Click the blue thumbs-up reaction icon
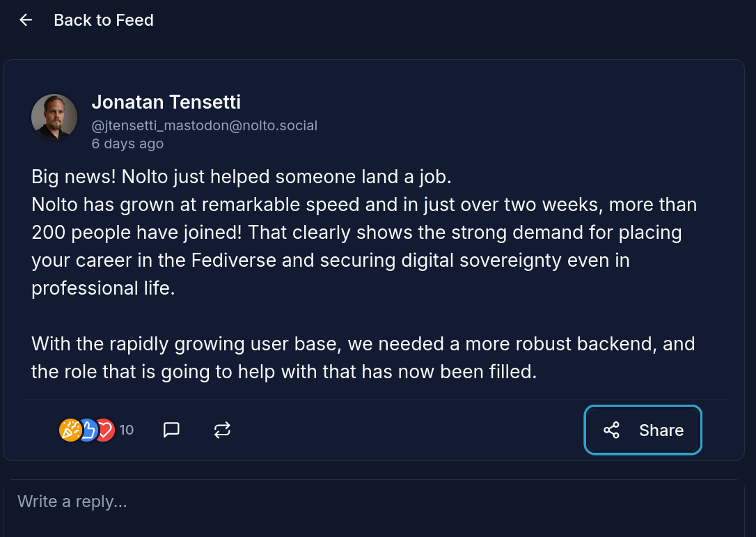The image size is (756, 537). click(87, 430)
